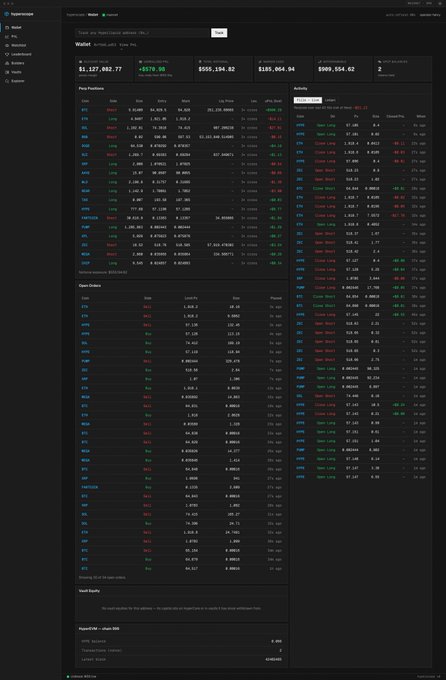Click the Vault Equity panel heading
The width and height of the screenshot is (446, 680).
89,591
